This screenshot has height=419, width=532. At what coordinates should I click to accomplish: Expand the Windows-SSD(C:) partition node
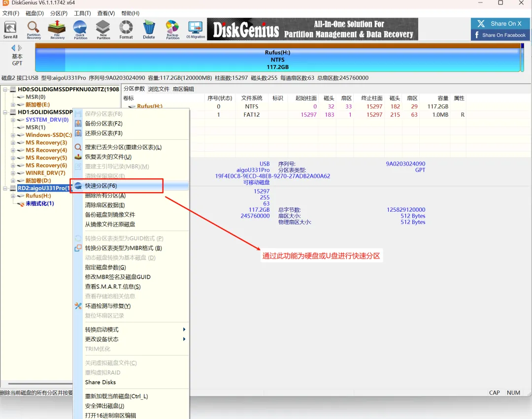(x=12, y=135)
